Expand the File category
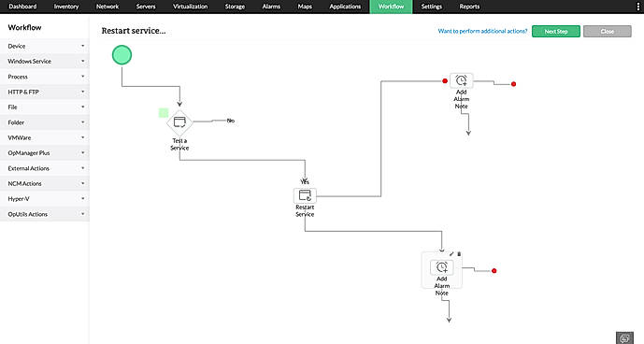Image resolution: width=644 pixels, height=344 pixels. tap(45, 107)
